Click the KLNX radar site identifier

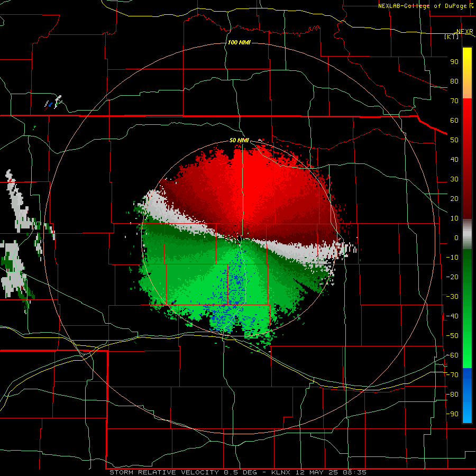pyautogui.click(x=281, y=472)
